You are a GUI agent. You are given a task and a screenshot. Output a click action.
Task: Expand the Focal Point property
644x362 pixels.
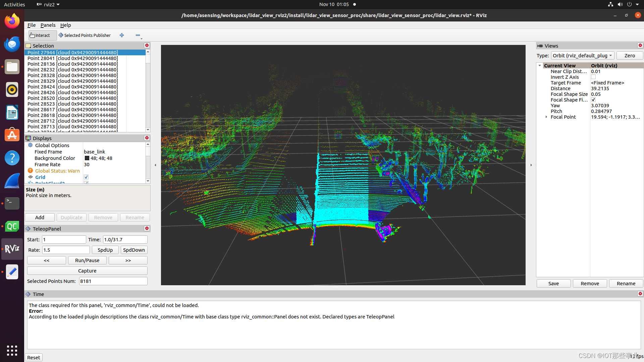pyautogui.click(x=546, y=117)
